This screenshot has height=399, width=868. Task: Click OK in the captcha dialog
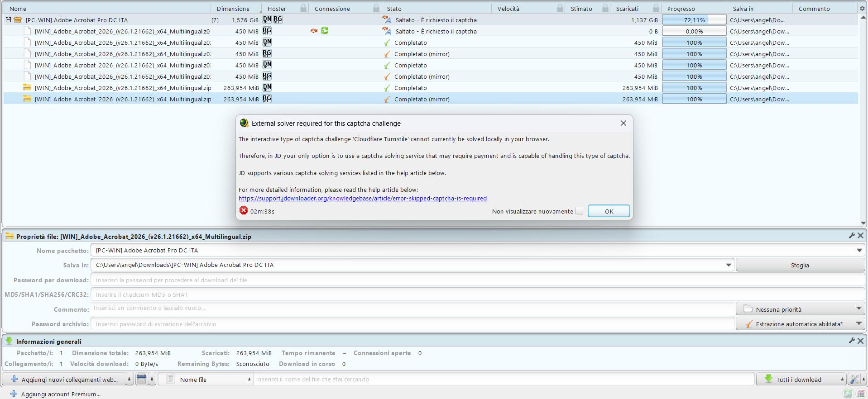pos(609,211)
